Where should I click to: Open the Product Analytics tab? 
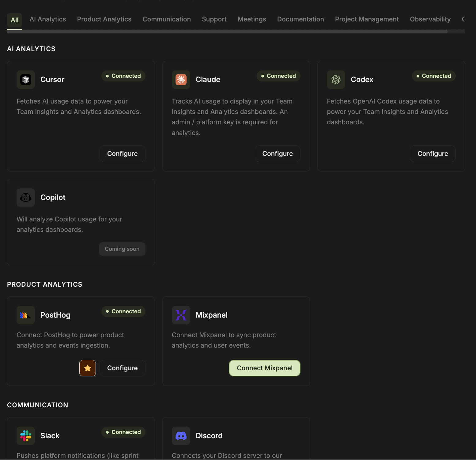(x=104, y=19)
